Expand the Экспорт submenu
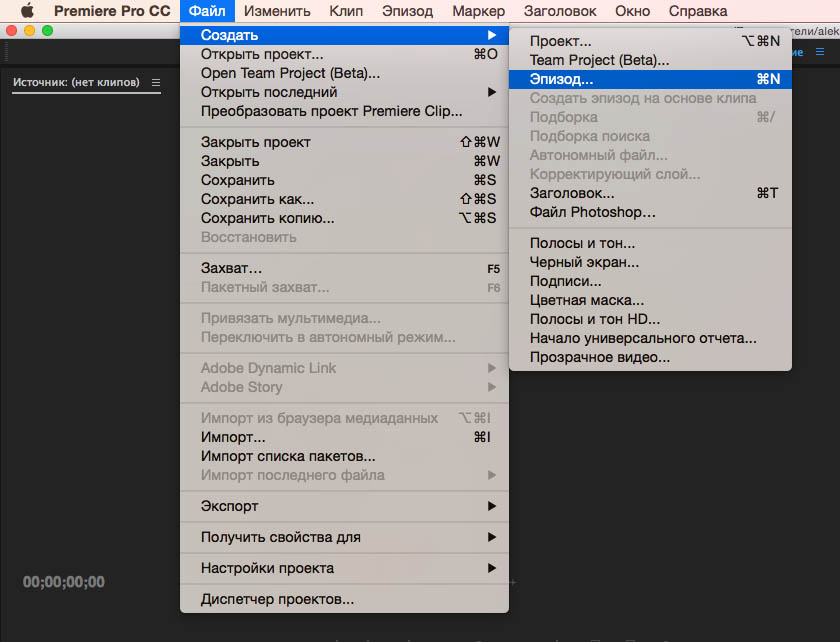This screenshot has width=840, height=642. pyautogui.click(x=344, y=506)
